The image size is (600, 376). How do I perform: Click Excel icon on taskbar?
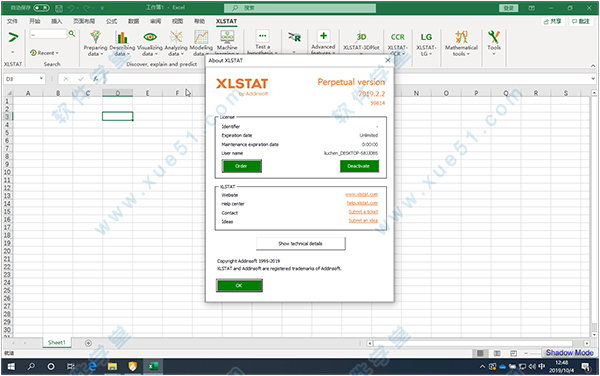(153, 366)
